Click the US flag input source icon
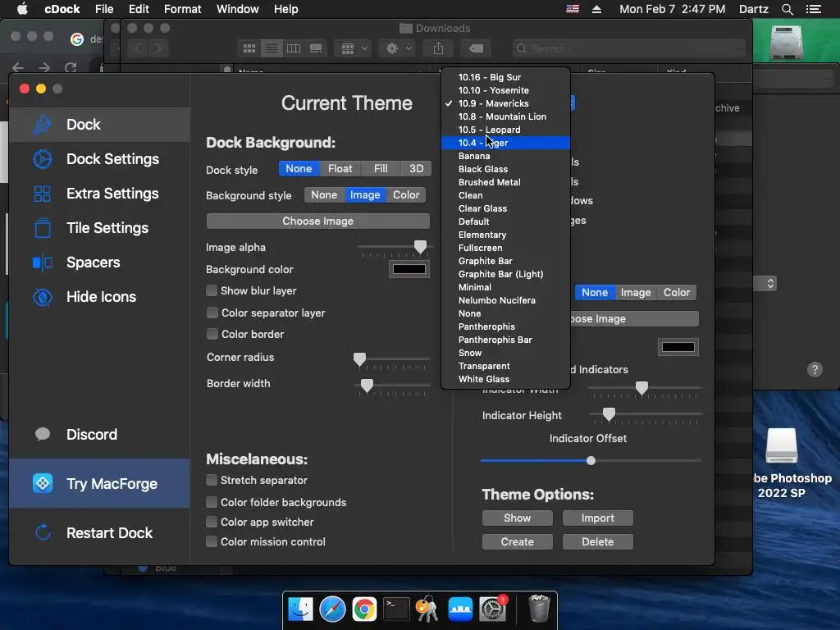This screenshot has height=630, width=840. click(x=573, y=8)
